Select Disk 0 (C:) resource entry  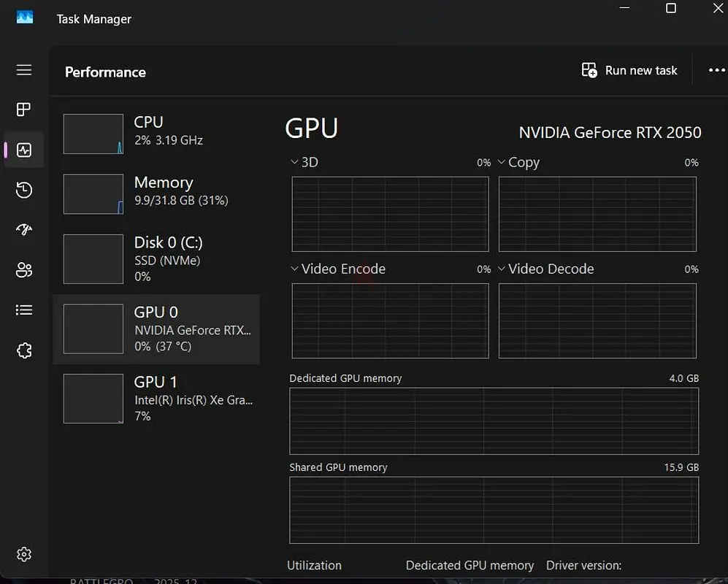point(156,258)
